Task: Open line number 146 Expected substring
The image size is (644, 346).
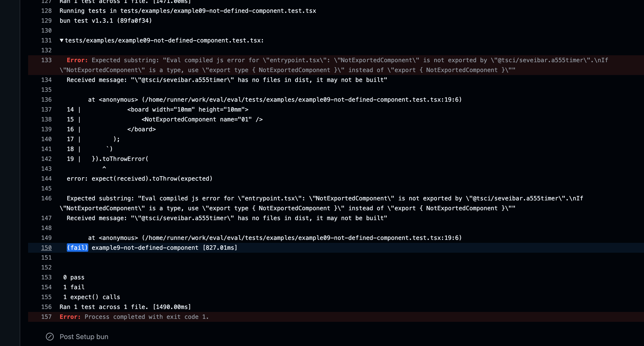Action: [46, 198]
